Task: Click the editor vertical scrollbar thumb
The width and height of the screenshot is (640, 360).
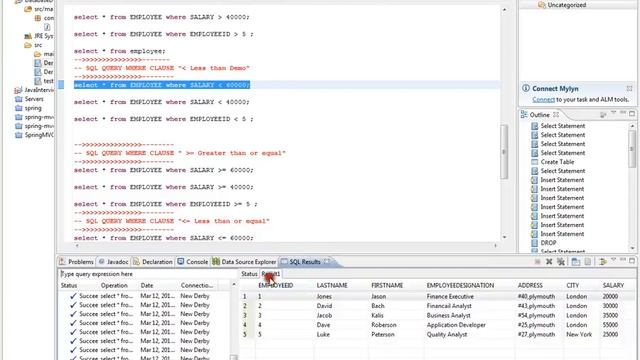Action: [x=504, y=151]
